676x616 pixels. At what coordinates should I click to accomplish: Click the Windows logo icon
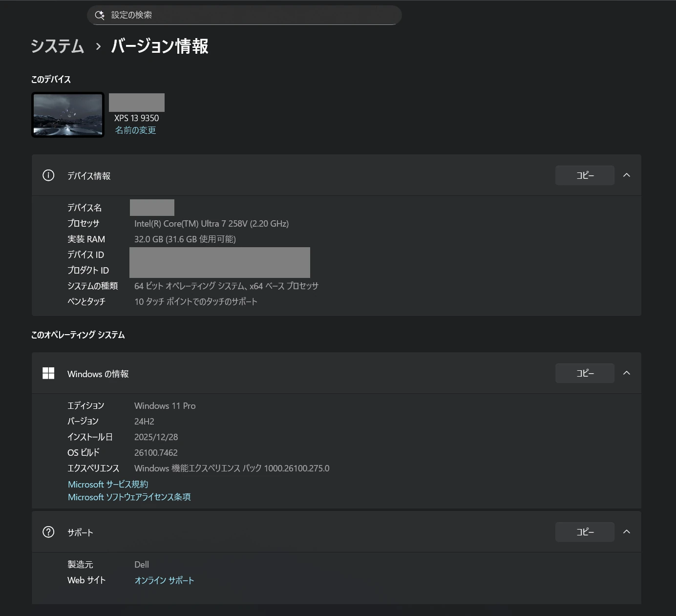click(48, 373)
